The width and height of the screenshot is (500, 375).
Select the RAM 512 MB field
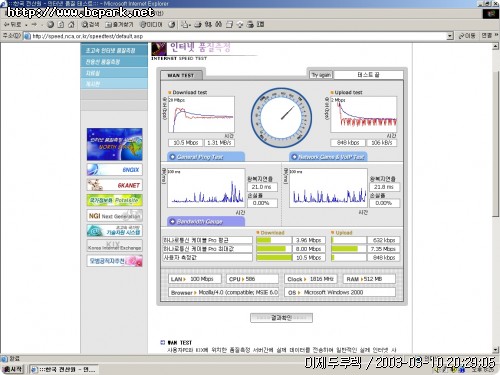click(369, 279)
